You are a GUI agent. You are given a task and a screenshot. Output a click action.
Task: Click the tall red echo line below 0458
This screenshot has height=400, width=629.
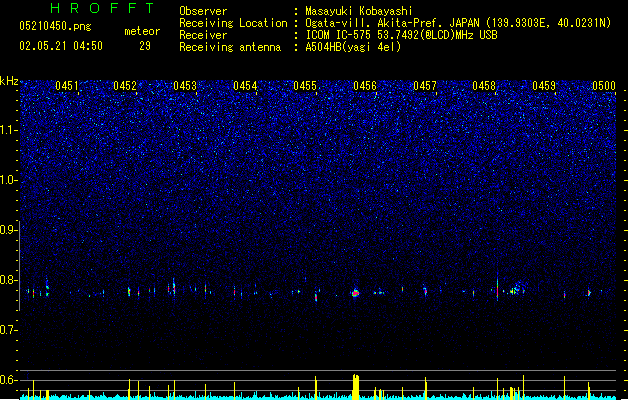tap(497, 287)
